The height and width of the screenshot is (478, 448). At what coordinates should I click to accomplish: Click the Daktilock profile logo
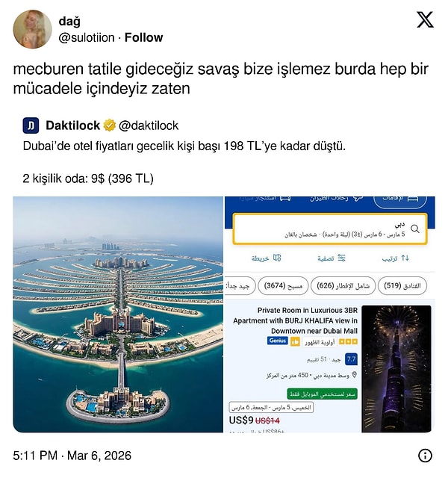tap(31, 125)
